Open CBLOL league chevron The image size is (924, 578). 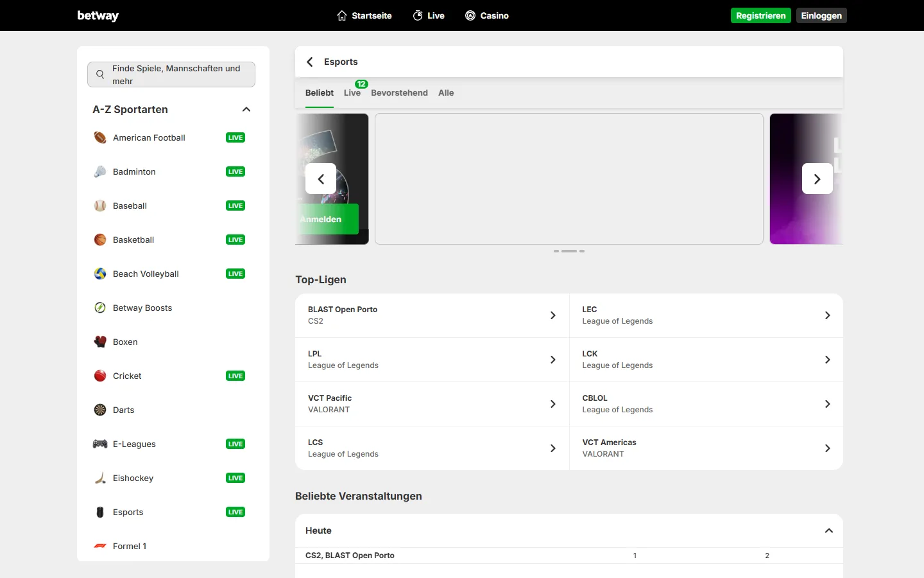[x=828, y=404]
